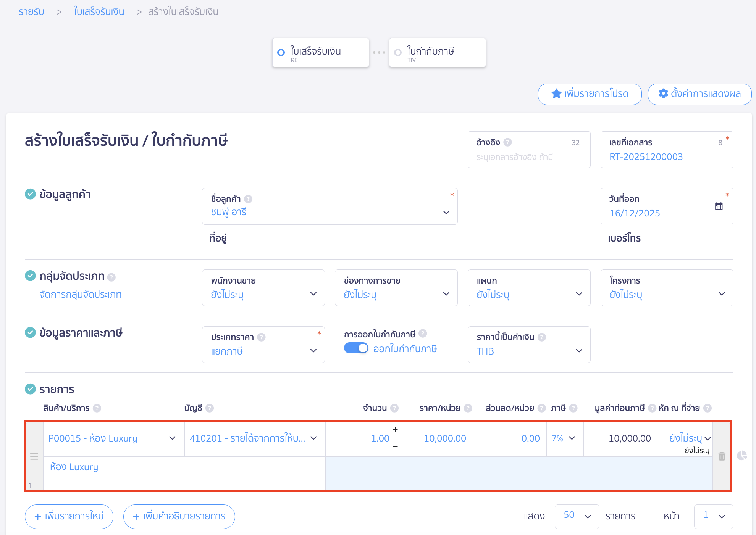Click the calendar icon in the วันที่ออก field
The width and height of the screenshot is (756, 535).
tap(719, 206)
